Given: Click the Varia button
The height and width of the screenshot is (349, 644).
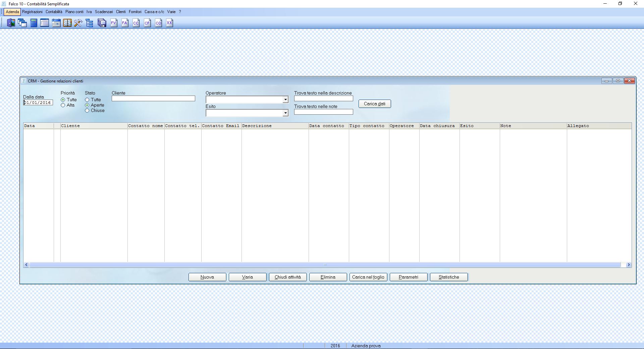Looking at the screenshot, I should click(x=248, y=277).
